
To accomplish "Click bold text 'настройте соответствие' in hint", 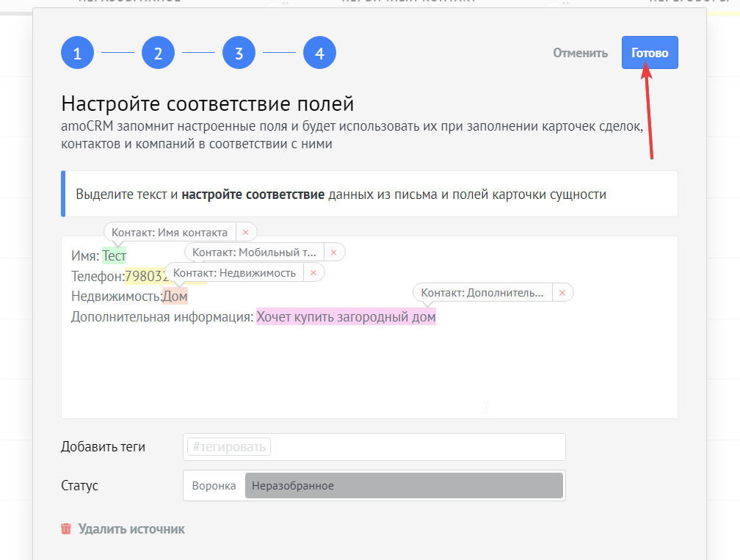I will click(253, 194).
